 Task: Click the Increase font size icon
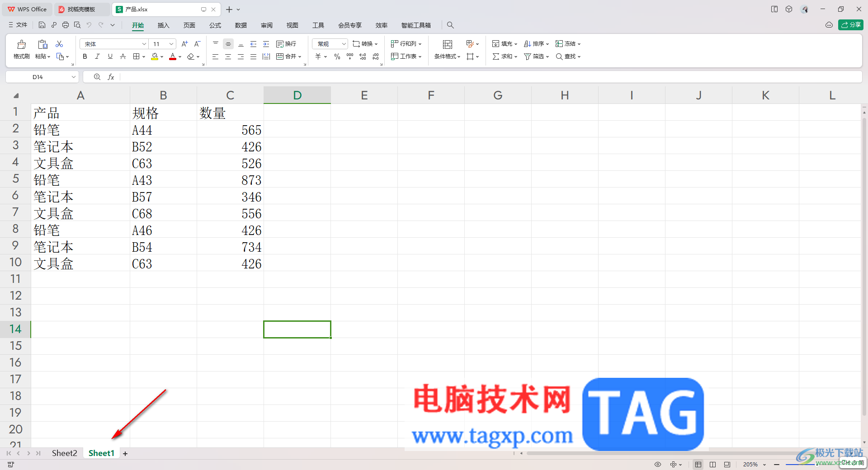(x=184, y=44)
